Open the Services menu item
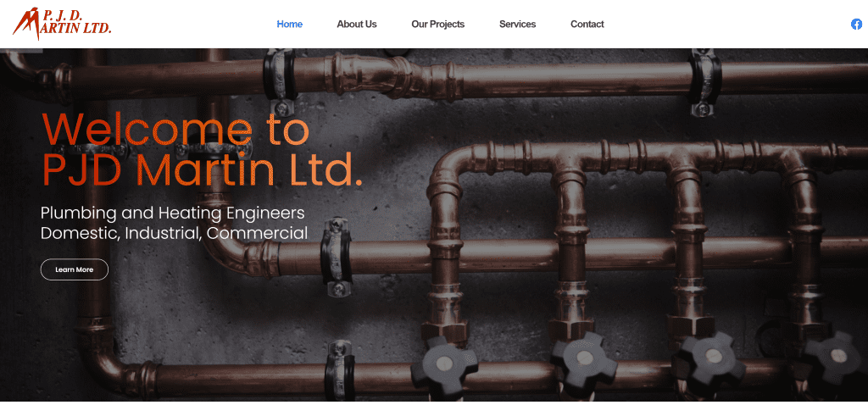868x405 pixels. click(518, 25)
